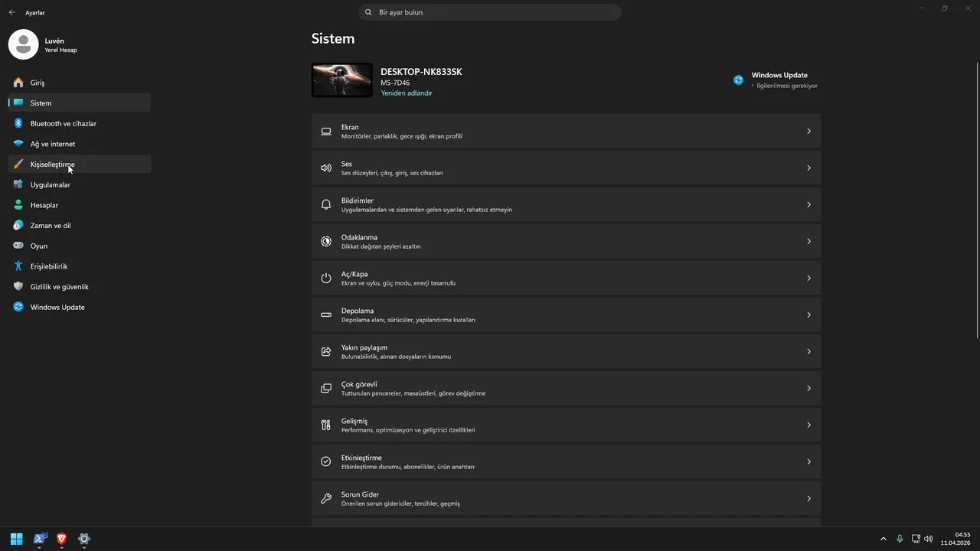Open the Brave browser taskbar icon
980x551 pixels.
[62, 539]
